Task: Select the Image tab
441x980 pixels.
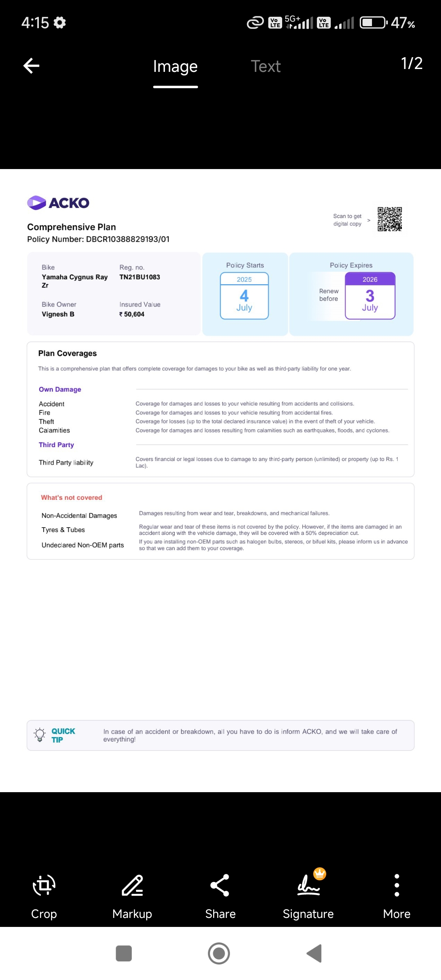Action: coord(175,67)
